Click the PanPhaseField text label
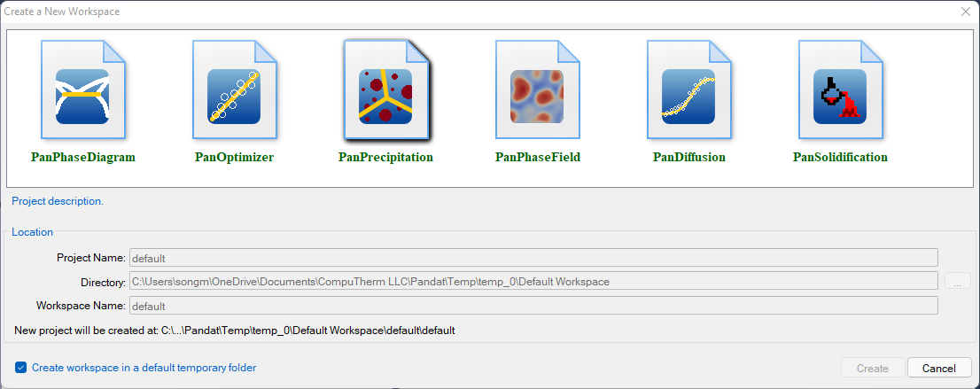 pos(537,158)
